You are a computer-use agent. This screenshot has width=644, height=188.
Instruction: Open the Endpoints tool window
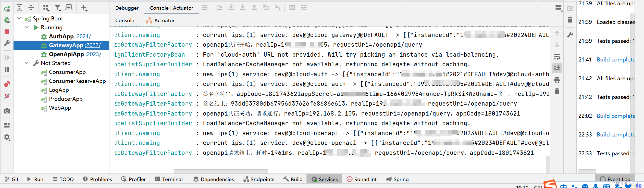[x=259, y=179]
